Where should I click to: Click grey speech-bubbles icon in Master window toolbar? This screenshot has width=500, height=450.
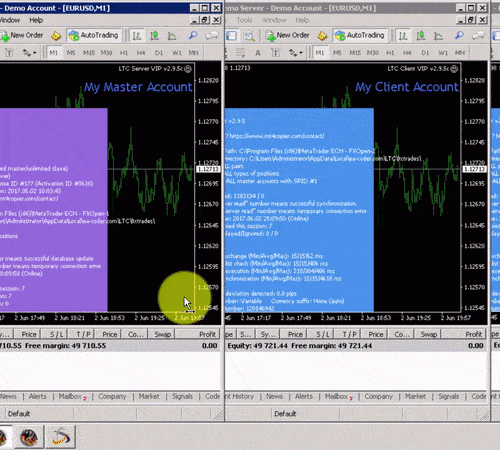point(212,35)
